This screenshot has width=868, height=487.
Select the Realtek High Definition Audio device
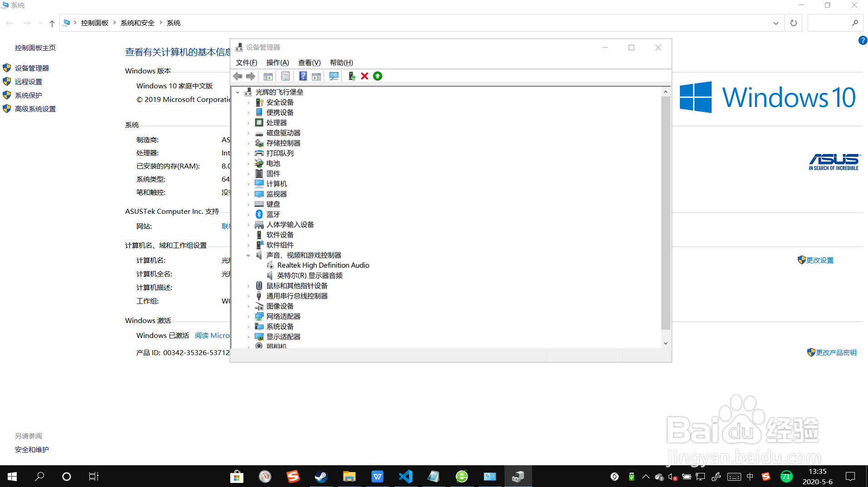pos(323,265)
